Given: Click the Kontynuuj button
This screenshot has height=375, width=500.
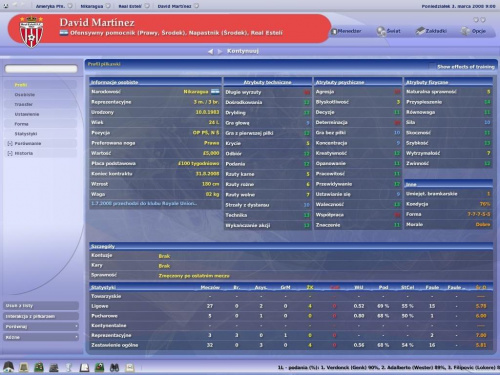Looking at the screenshot, I should pyautogui.click(x=243, y=51).
